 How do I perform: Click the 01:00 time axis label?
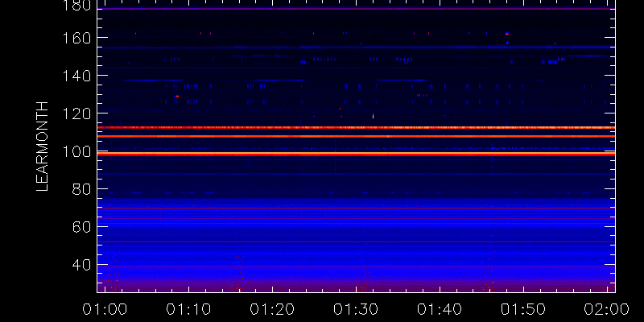tap(105, 309)
